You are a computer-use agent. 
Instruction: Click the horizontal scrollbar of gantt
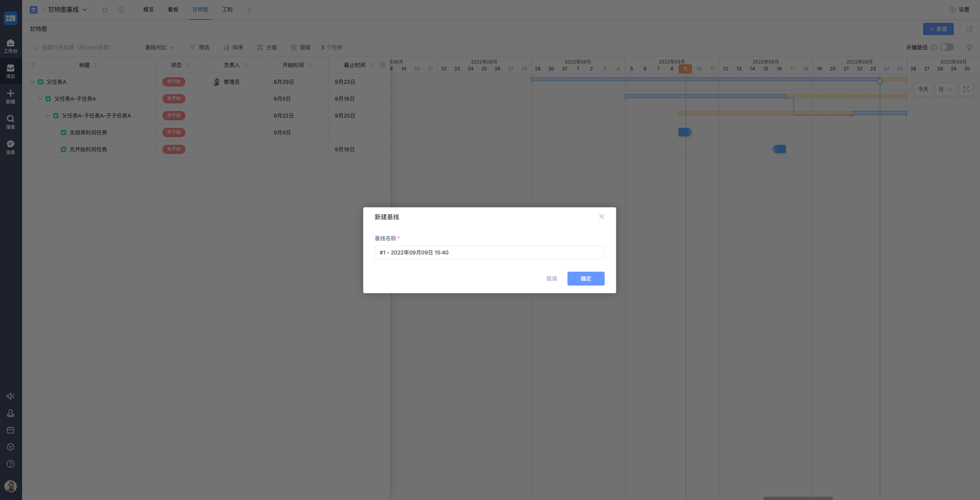point(798,498)
